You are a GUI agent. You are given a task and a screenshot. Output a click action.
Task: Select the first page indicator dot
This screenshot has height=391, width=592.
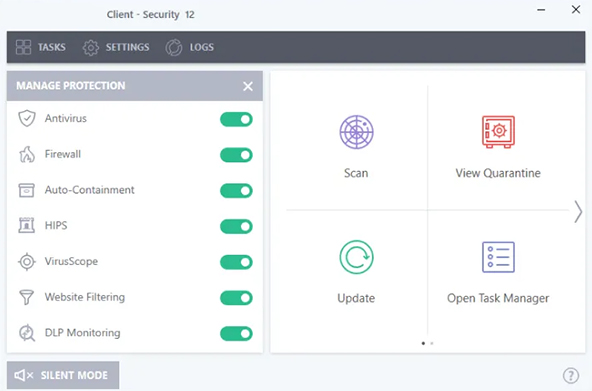pos(423,343)
